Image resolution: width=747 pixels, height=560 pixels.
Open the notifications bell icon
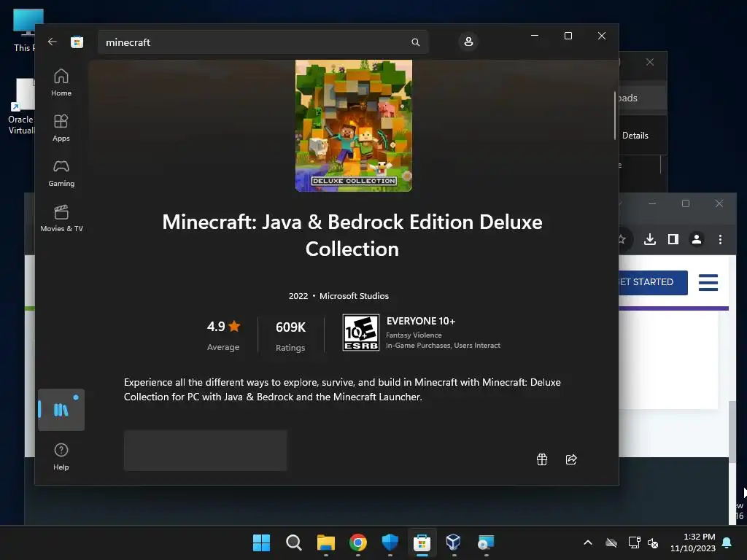coord(727,542)
